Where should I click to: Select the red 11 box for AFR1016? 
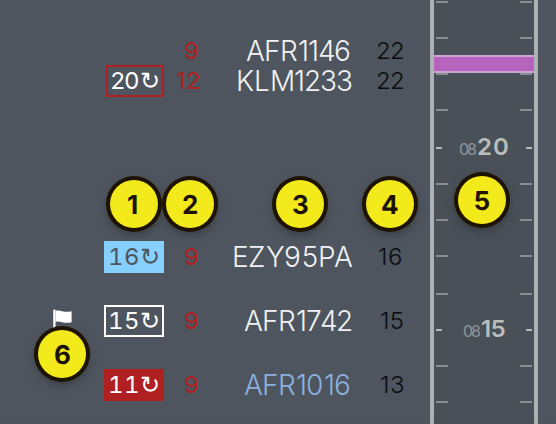coord(134,385)
